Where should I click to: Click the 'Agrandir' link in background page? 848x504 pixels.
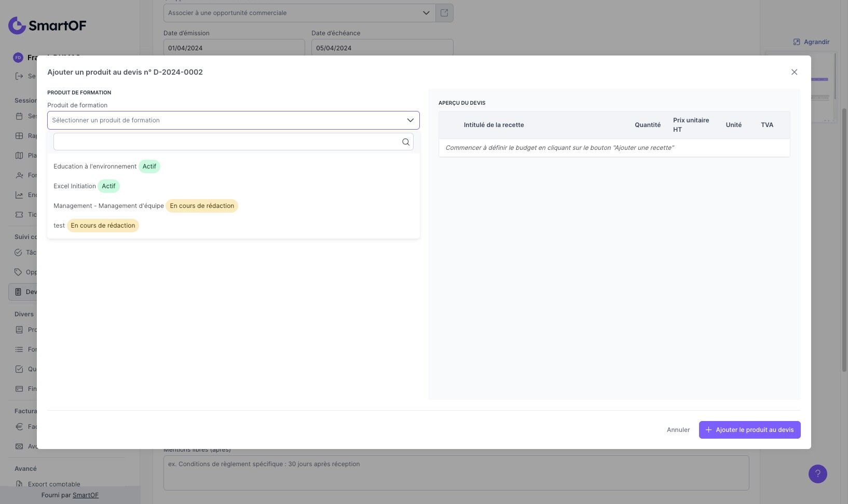[x=812, y=42]
